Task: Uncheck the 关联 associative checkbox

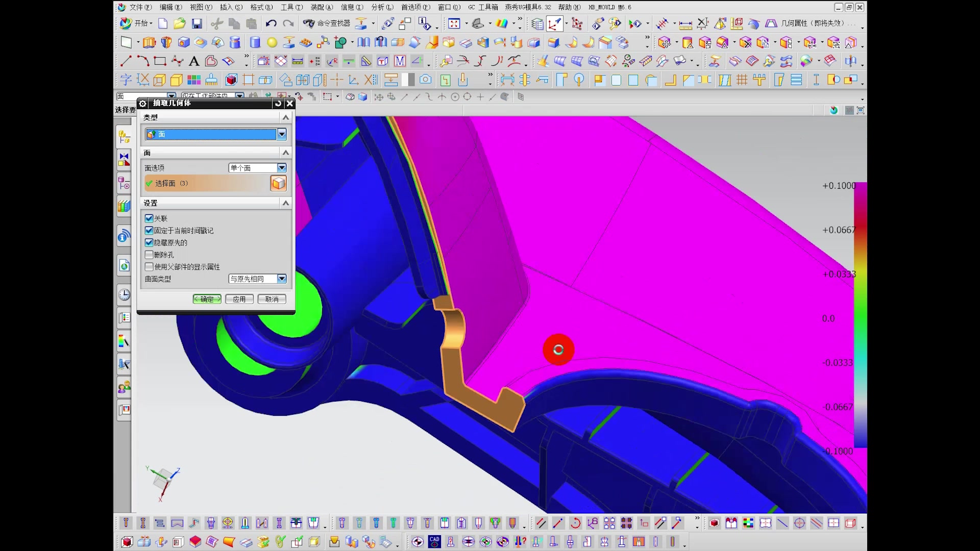Action: pyautogui.click(x=149, y=218)
